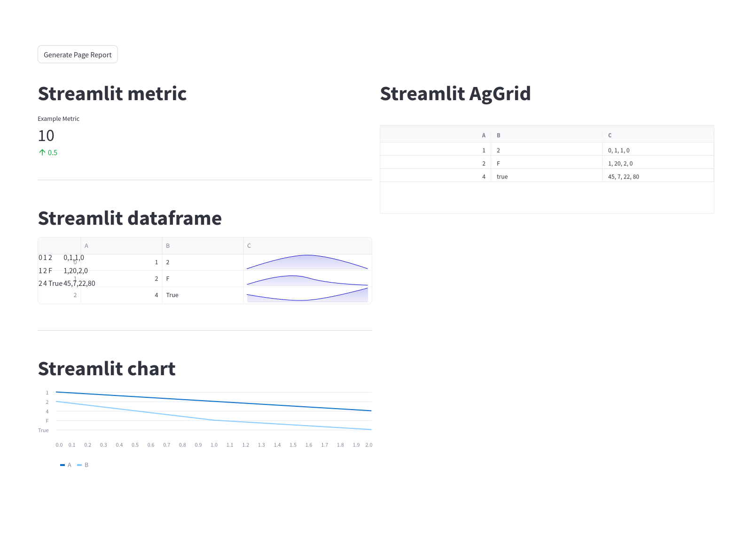752x560 pixels.
Task: Select AgGrid cell containing 'true'
Action: [x=547, y=177]
